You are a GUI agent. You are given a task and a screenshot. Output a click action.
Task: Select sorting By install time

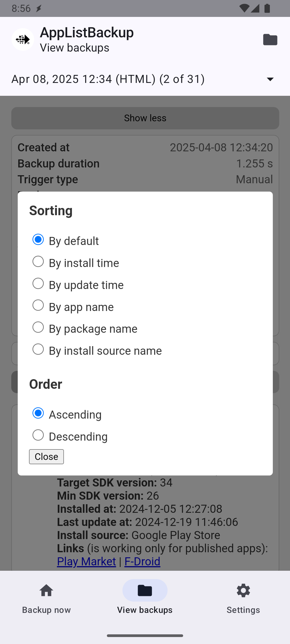38,262
